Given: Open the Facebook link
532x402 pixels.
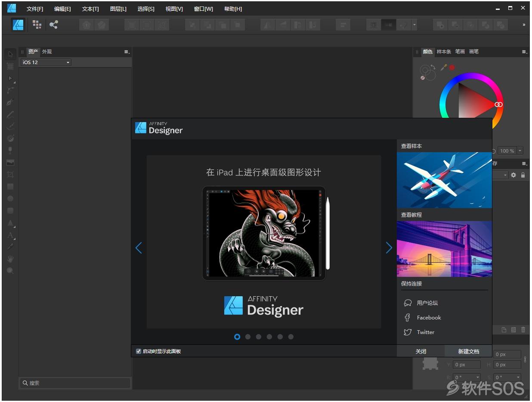Looking at the screenshot, I should click(x=429, y=318).
